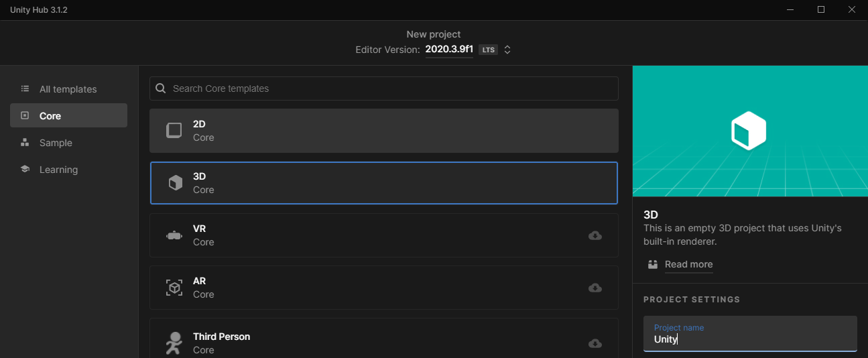Maximize the Unity Hub window
Image resolution: width=868 pixels, height=358 pixels.
click(821, 9)
